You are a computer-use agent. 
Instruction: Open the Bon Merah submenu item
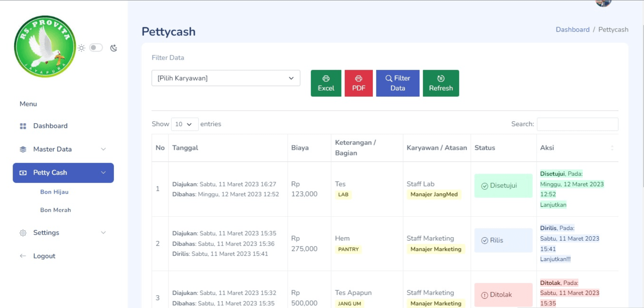(56, 210)
